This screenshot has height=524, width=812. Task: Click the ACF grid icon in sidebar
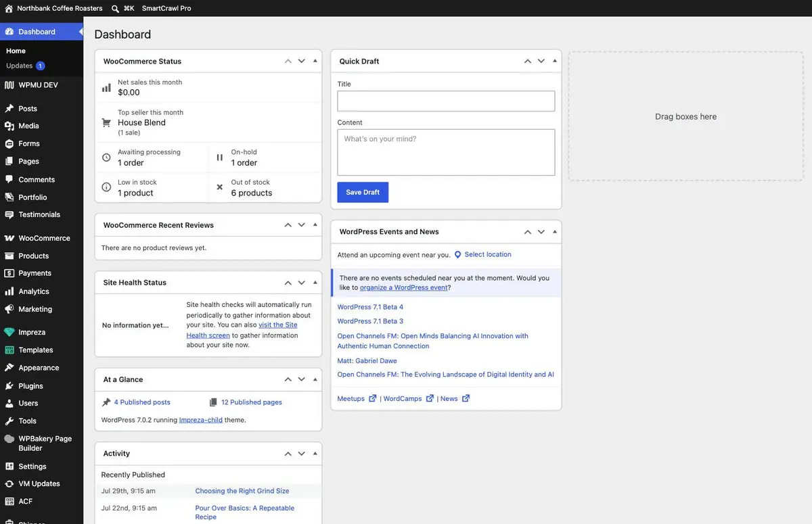[x=9, y=502]
